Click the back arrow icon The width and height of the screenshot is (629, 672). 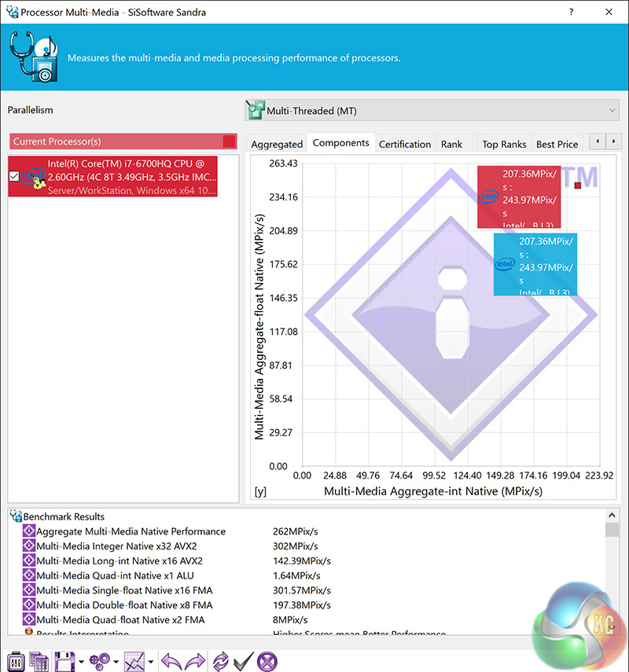(171, 661)
